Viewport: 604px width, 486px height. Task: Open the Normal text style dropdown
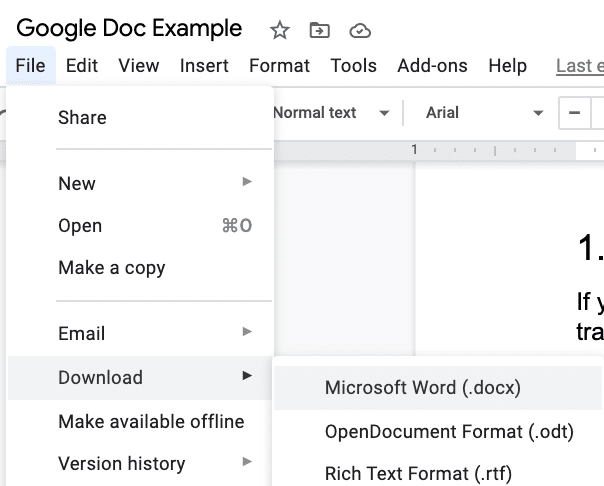coord(331,113)
